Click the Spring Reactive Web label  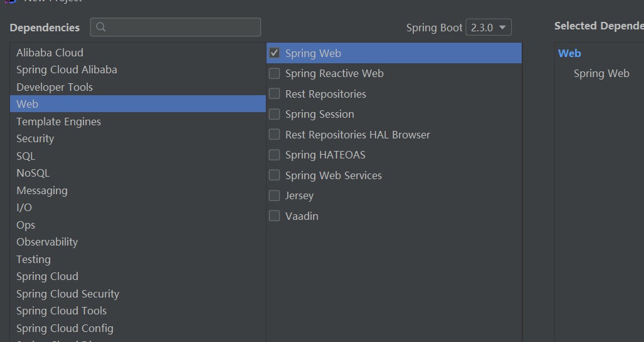334,73
